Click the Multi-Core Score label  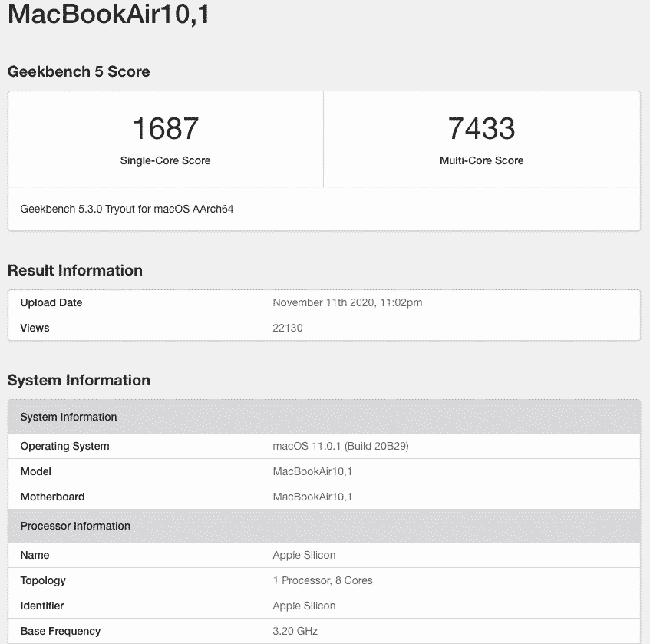coord(482,161)
